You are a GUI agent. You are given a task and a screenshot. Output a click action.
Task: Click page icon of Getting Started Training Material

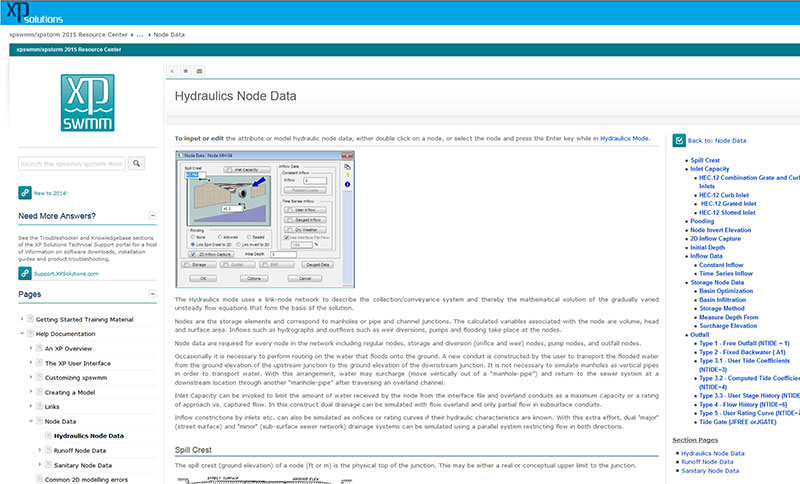[x=30, y=319]
